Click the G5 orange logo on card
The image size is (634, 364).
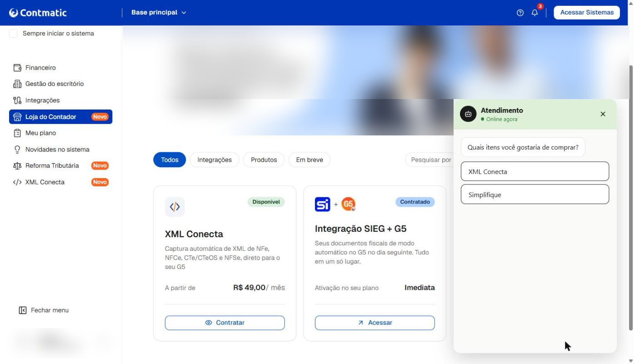point(349,204)
